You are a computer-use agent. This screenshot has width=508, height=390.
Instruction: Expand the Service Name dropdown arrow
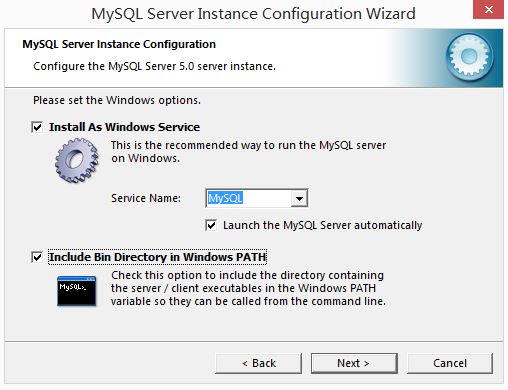[299, 198]
